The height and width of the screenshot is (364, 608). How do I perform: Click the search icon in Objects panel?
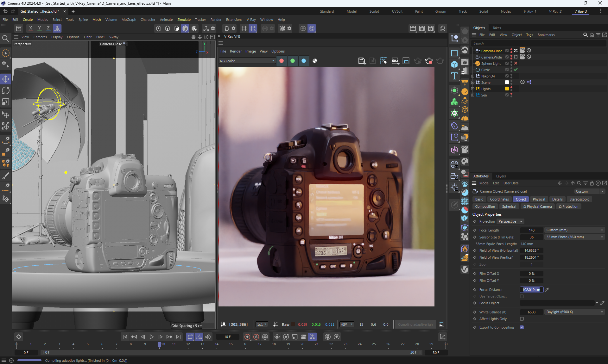585,35
